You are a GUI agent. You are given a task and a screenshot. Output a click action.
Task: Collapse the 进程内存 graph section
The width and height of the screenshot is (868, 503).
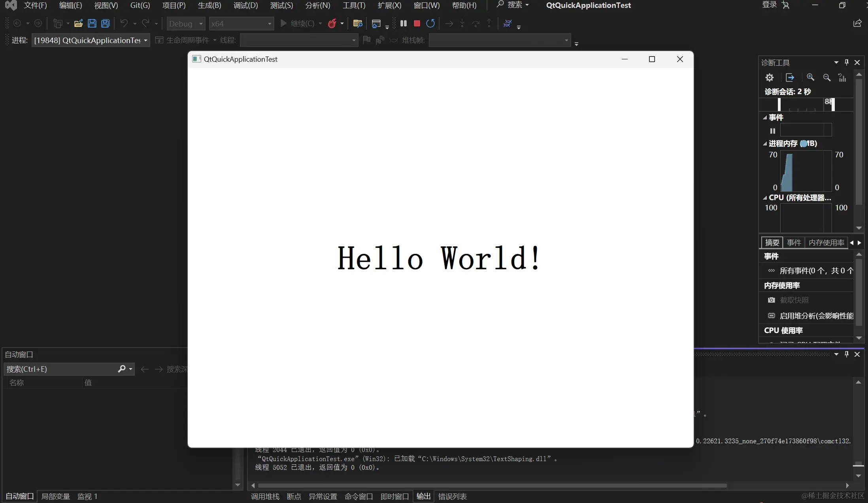pyautogui.click(x=765, y=144)
